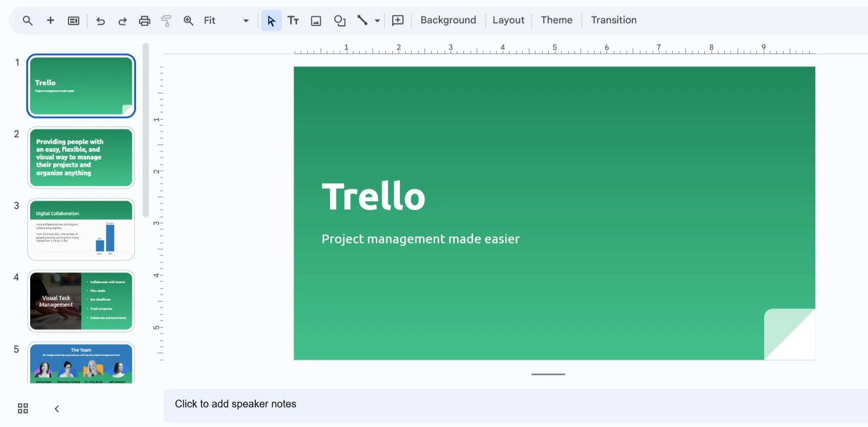Select slide 1 Trello thumbnail

click(x=81, y=86)
